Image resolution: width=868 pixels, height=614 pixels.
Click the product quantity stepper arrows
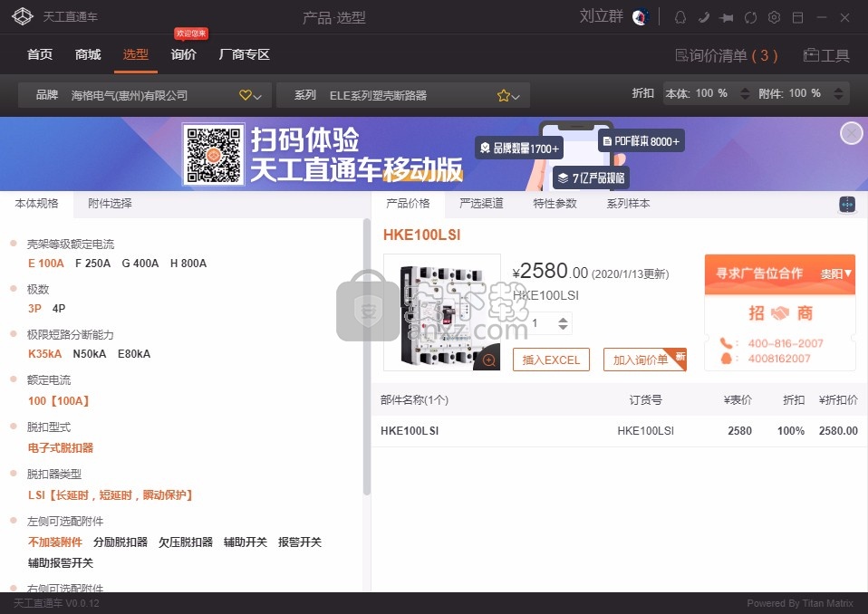tap(563, 323)
